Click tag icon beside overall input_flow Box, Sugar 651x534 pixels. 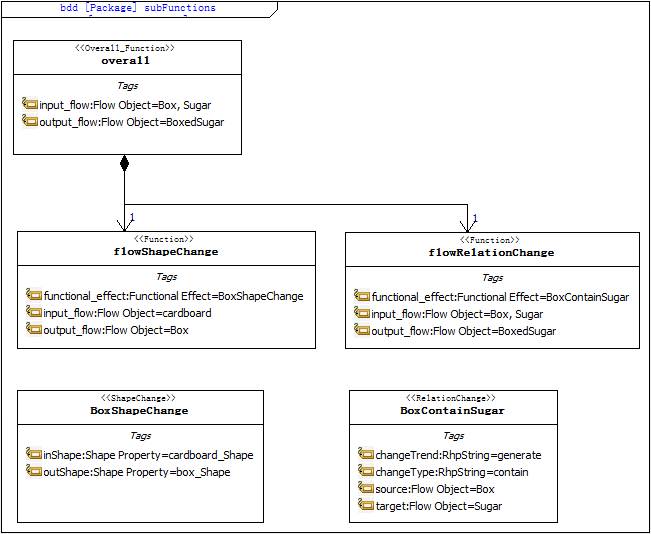[x=30, y=104]
